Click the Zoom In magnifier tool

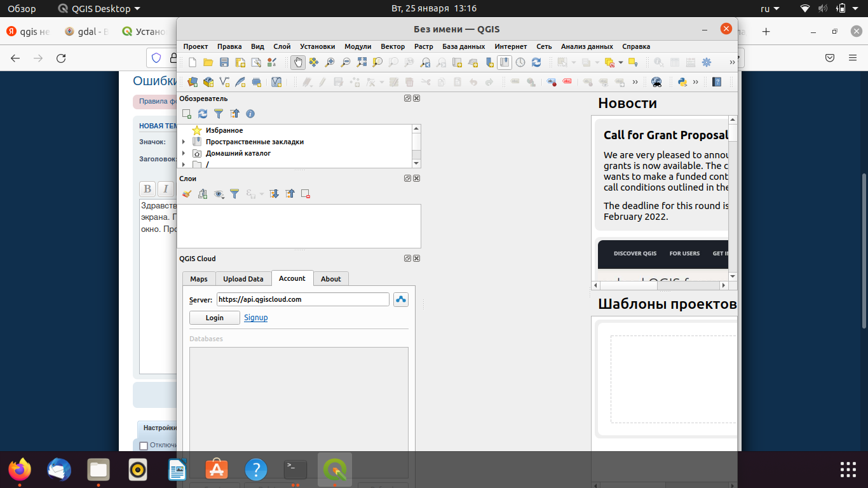click(330, 62)
